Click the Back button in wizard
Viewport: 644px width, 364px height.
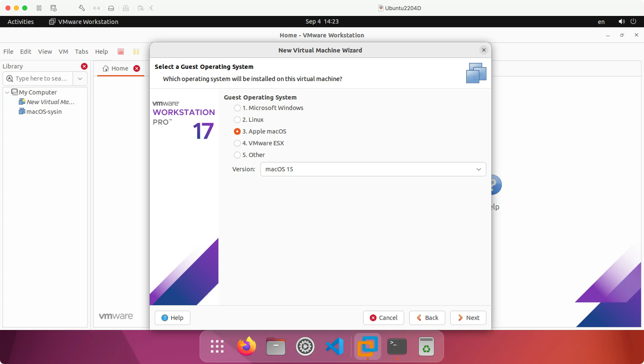point(427,318)
